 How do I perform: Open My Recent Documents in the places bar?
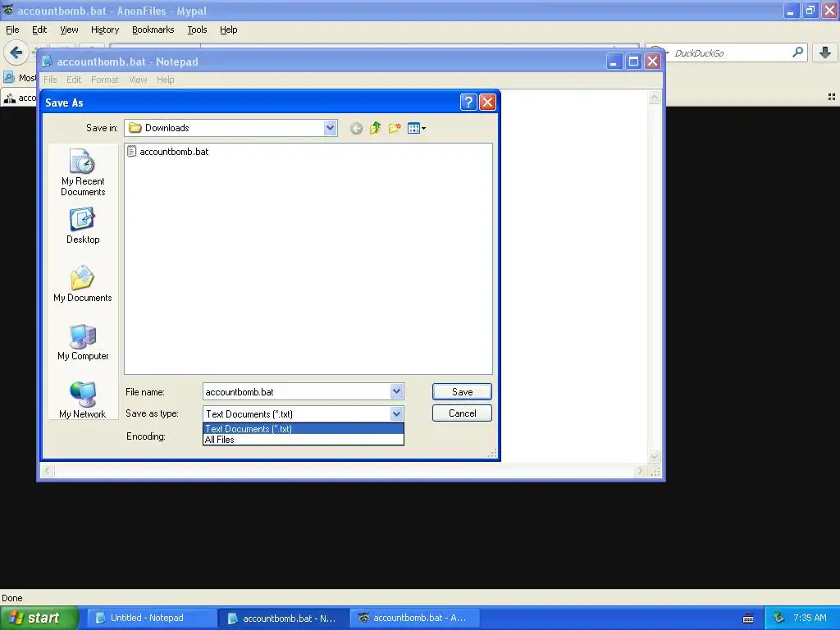point(83,172)
